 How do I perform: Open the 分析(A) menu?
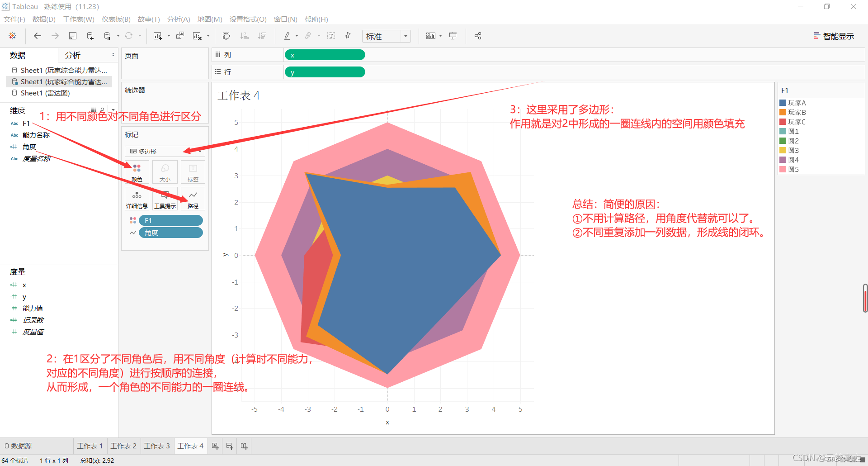pyautogui.click(x=179, y=19)
